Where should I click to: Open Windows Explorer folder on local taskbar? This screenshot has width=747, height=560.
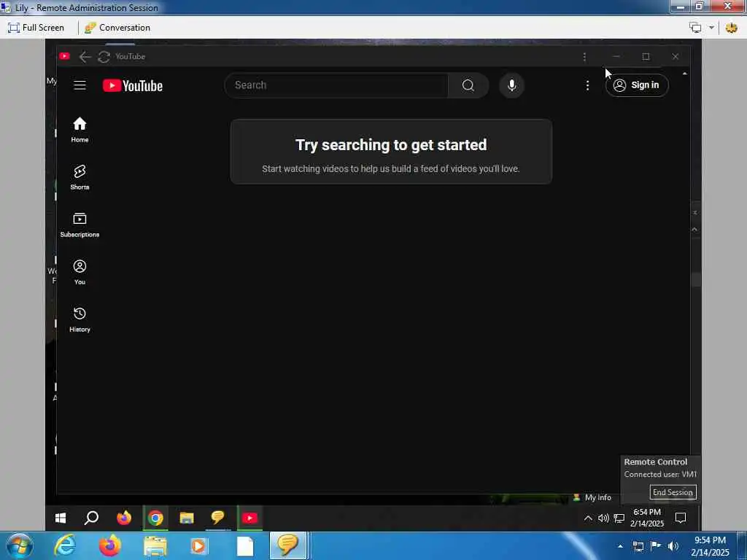[x=155, y=546]
